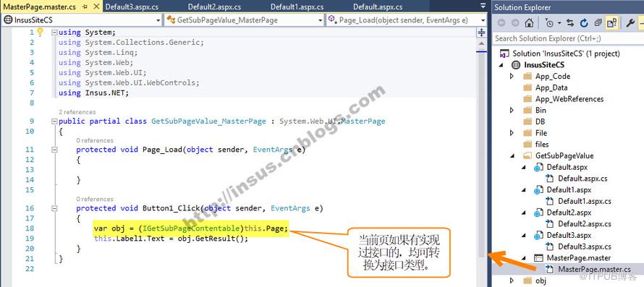This screenshot has width=644, height=287.
Task: Focus the Search Solution Explorer field
Action: click(x=568, y=38)
